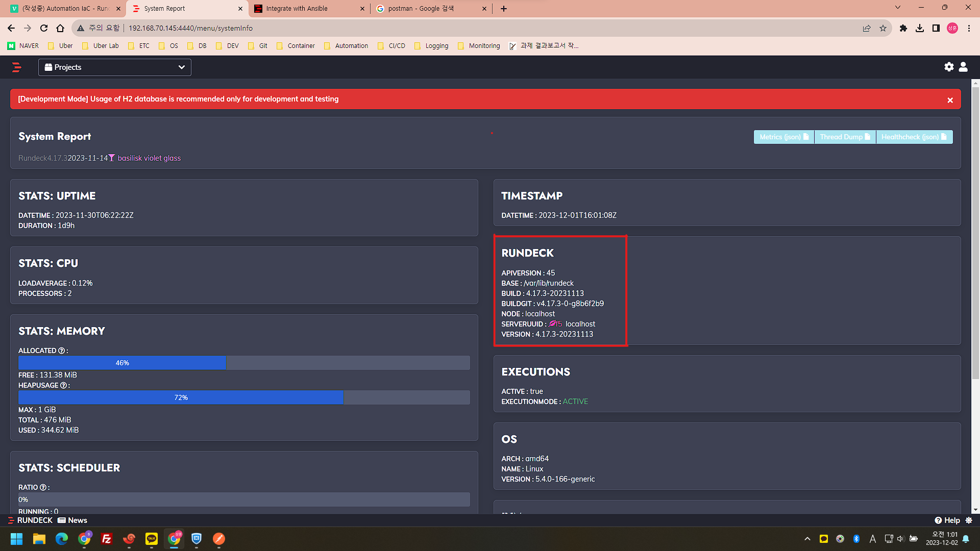Viewport: 980px width, 551px height.
Task: Open the browser downloads icon
Action: 920,28
